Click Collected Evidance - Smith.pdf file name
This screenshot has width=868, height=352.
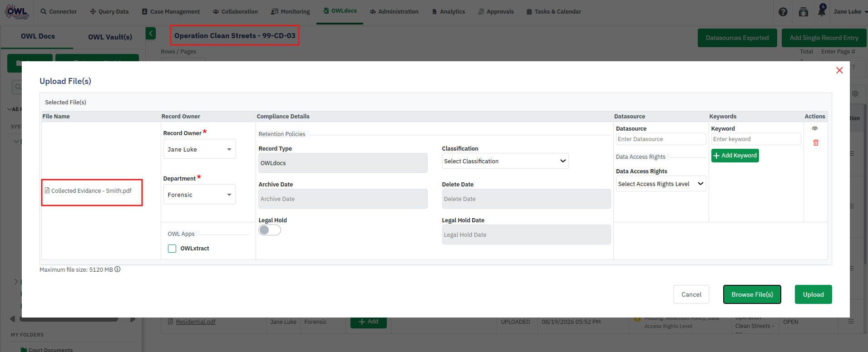(x=91, y=191)
